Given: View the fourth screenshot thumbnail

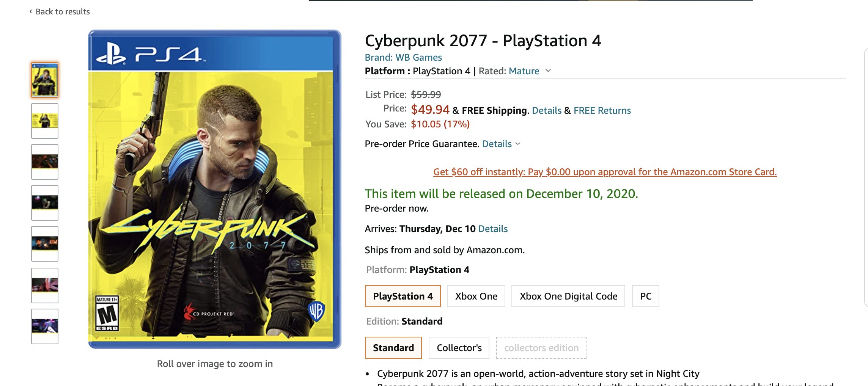Looking at the screenshot, I should [x=45, y=203].
